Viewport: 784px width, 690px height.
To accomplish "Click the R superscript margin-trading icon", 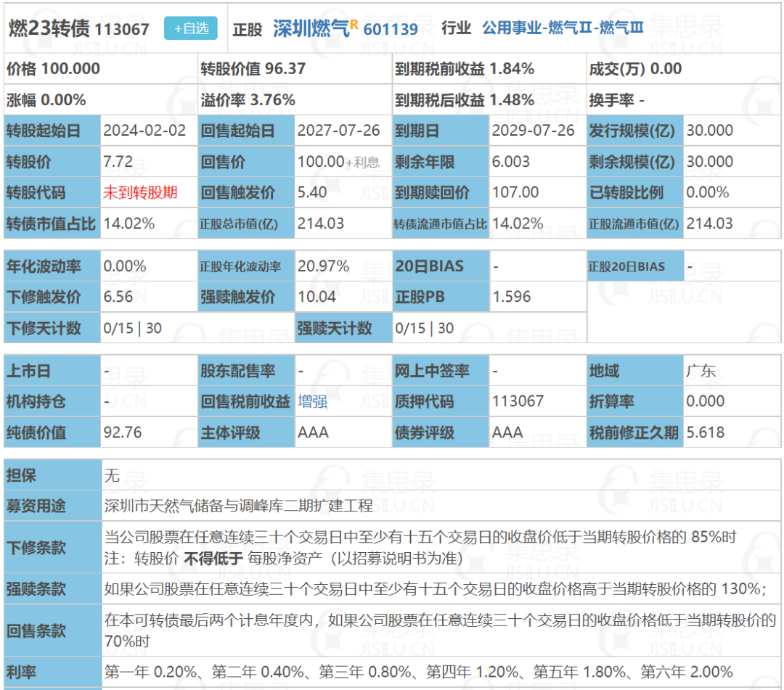I will click(354, 24).
